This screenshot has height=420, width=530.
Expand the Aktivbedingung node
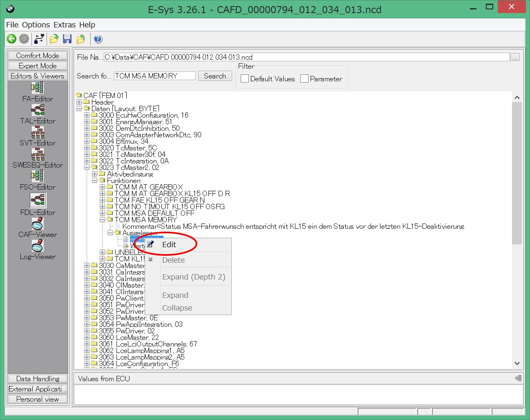(94, 174)
